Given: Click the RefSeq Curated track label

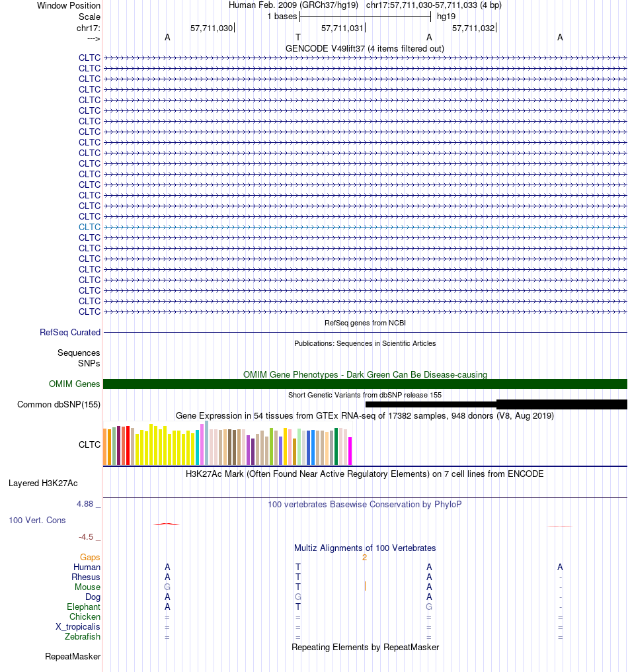Looking at the screenshot, I should 70,332.
